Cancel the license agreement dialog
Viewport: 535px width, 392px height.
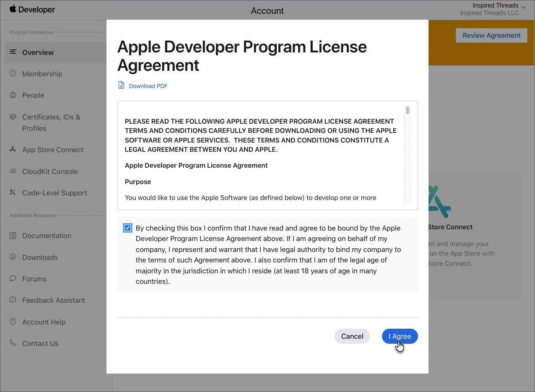(x=352, y=336)
